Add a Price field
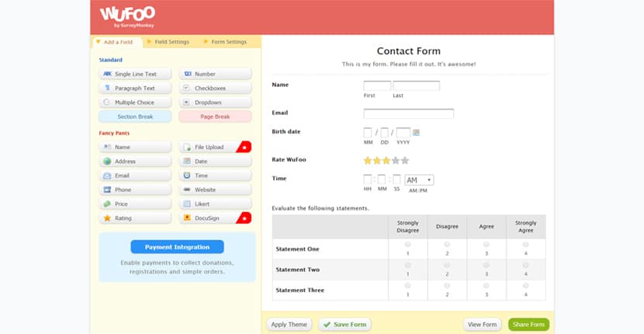 pos(135,204)
